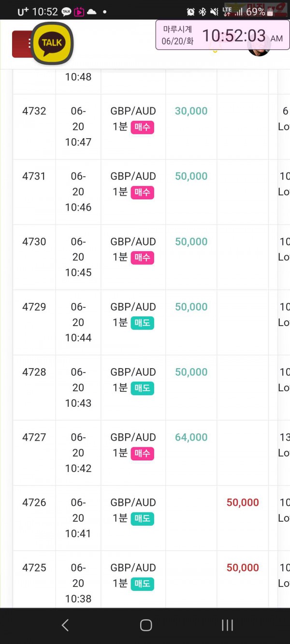The height and width of the screenshot is (644, 290).
Task: Tap the 매수 badge in row 4727
Action: click(x=142, y=454)
